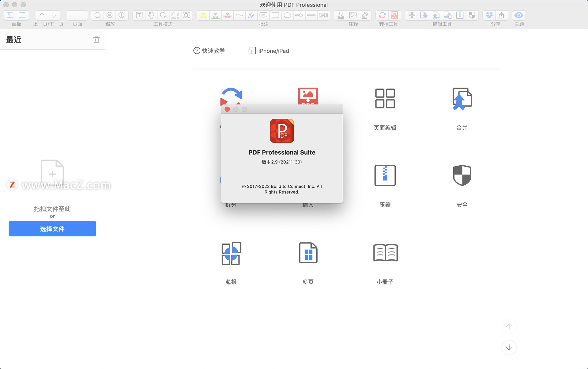Click the version text 版本 2.9 (20211130)
This screenshot has width=588, height=369.
pos(282,162)
